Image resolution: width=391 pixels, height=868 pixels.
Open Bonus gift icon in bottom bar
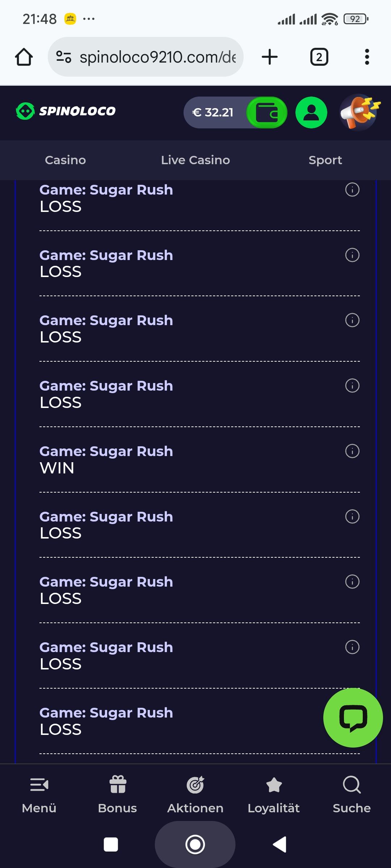[118, 785]
